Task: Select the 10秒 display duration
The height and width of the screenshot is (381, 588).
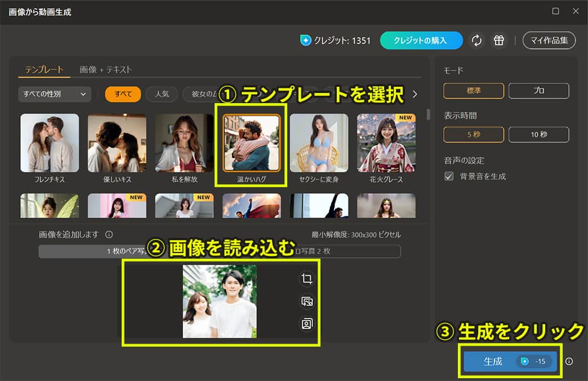Action: (538, 134)
